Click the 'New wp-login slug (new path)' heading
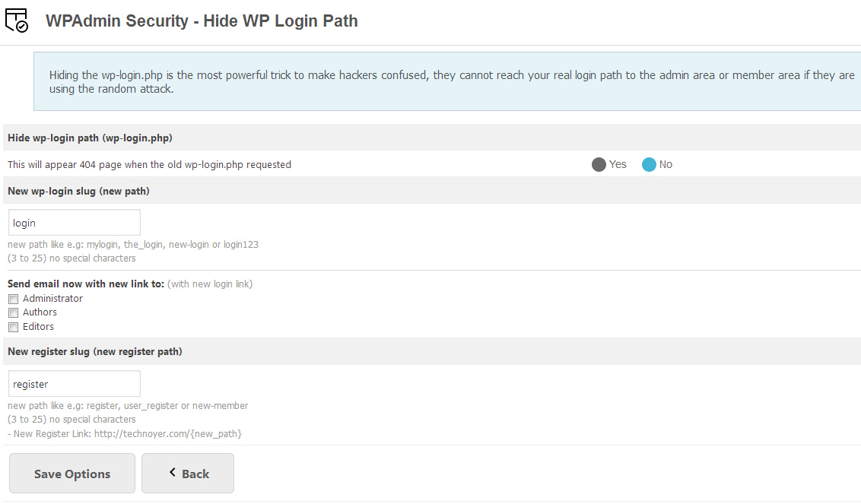Screen dimensions: 861x504 [x=78, y=191]
